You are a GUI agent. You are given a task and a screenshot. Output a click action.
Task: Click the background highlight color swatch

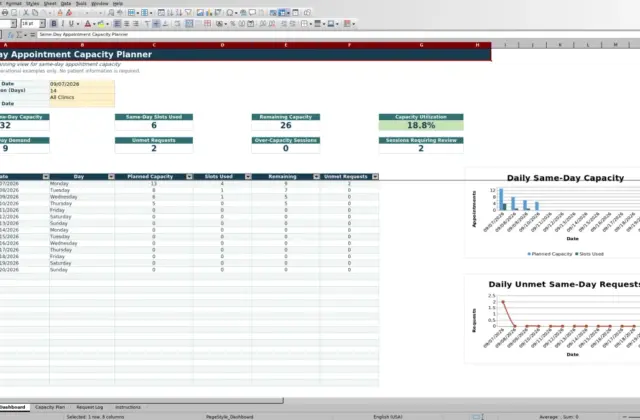click(x=101, y=24)
